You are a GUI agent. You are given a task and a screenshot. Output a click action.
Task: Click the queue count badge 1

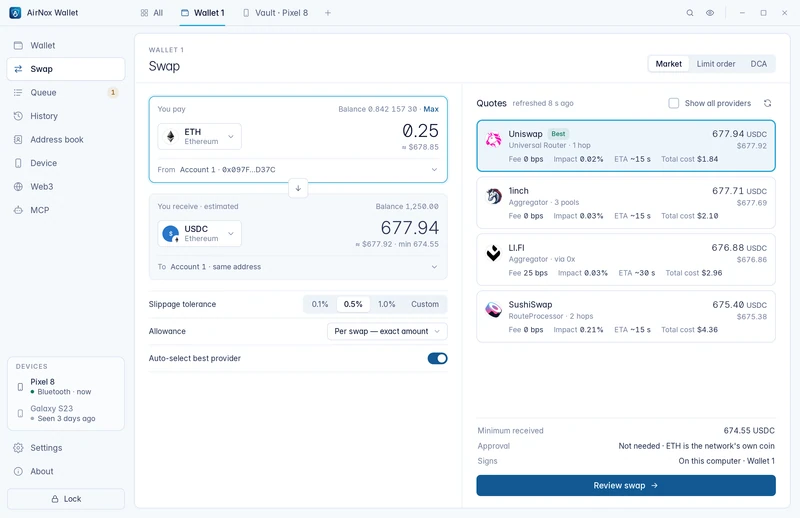click(x=113, y=92)
